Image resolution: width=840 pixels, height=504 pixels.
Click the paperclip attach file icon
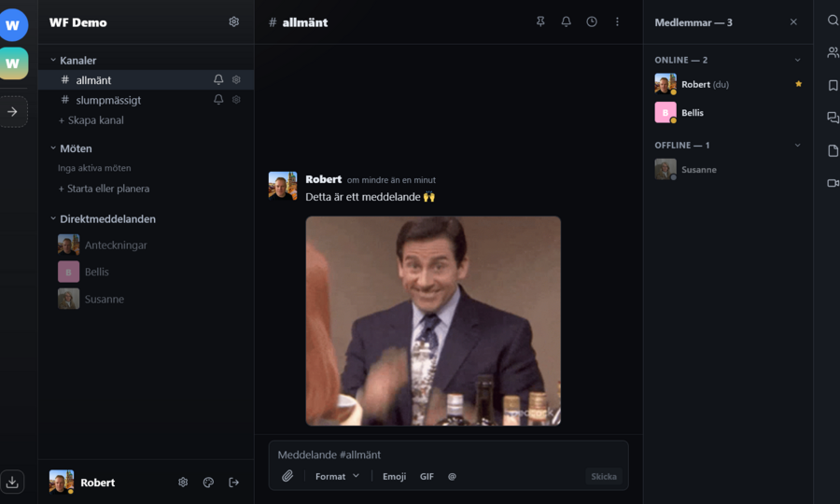click(287, 476)
